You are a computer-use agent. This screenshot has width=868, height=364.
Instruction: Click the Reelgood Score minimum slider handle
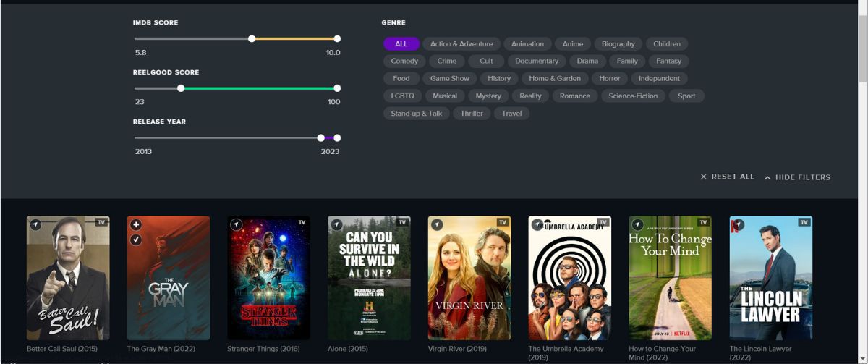181,88
